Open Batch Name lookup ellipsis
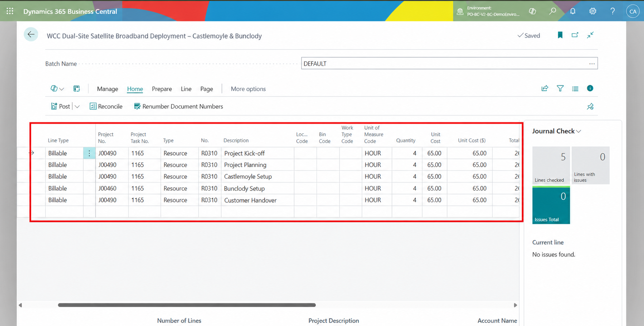The image size is (644, 326). [x=592, y=64]
